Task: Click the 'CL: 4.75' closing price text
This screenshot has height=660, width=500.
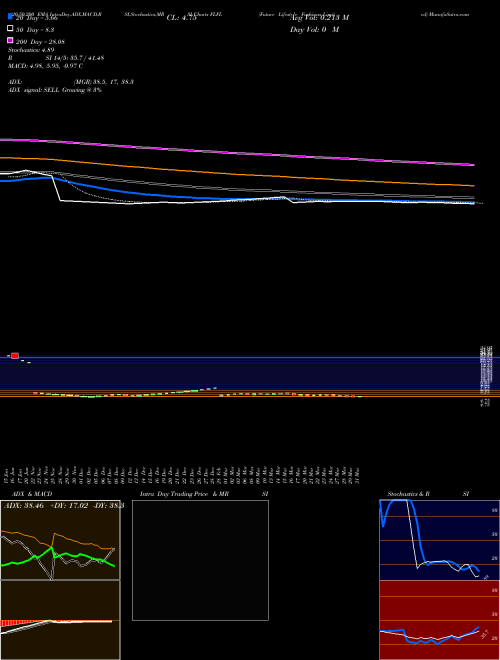Action: tap(182, 18)
